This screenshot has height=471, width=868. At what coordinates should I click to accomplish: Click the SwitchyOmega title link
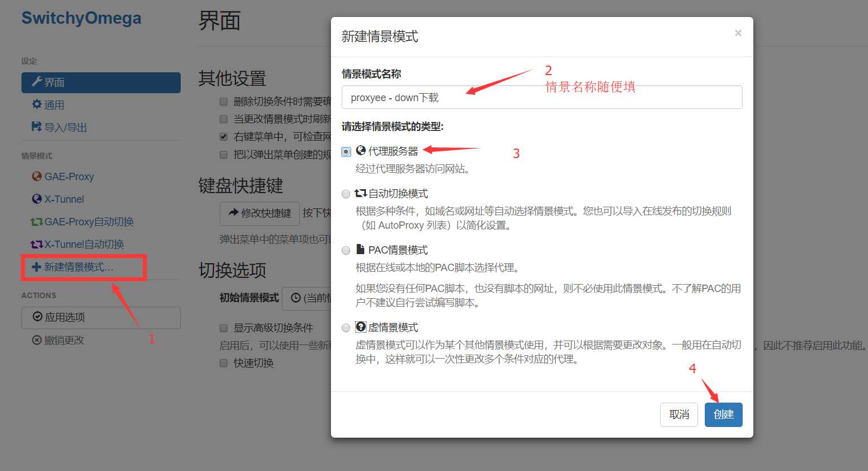click(x=81, y=18)
